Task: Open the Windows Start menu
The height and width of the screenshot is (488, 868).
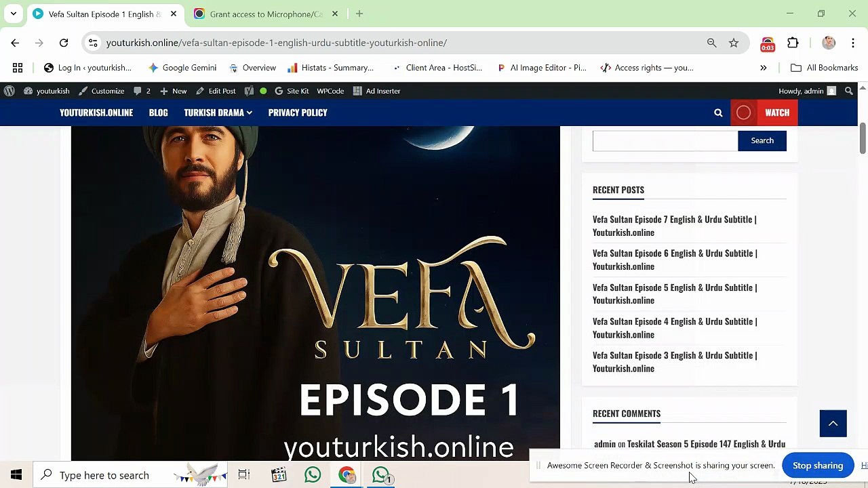Action: (16, 475)
